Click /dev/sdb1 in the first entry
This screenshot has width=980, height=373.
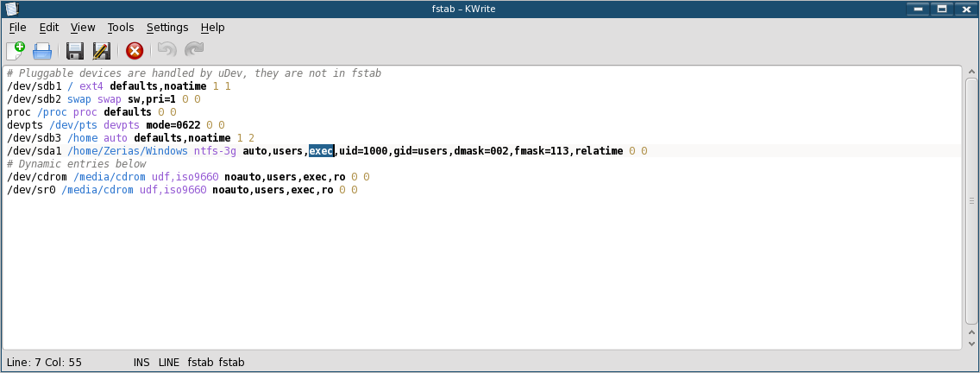(x=34, y=86)
